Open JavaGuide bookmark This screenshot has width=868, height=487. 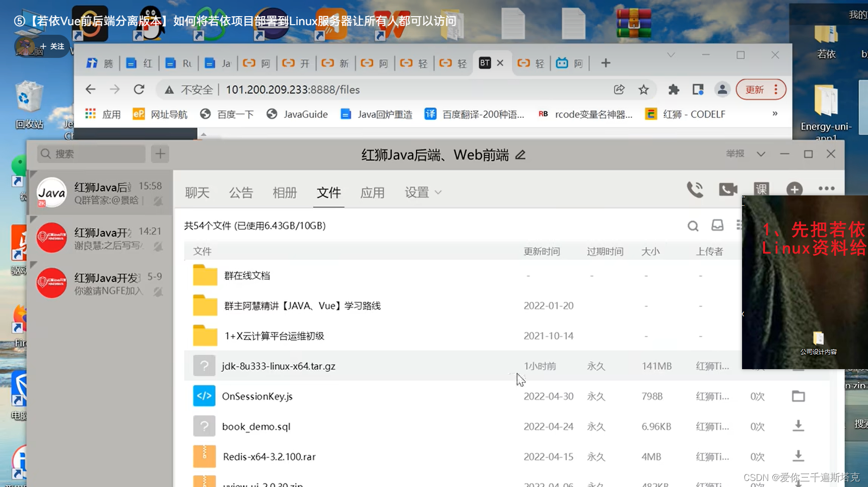[x=297, y=114]
